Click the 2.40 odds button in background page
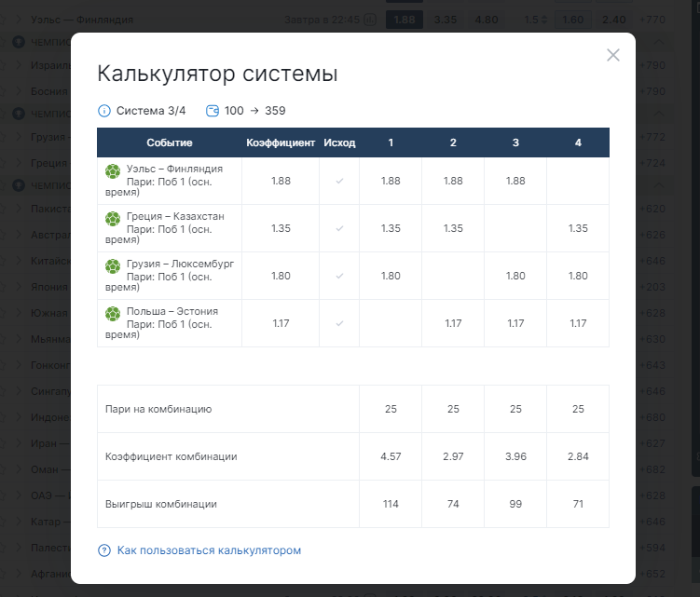This screenshot has width=700, height=597. tap(614, 20)
